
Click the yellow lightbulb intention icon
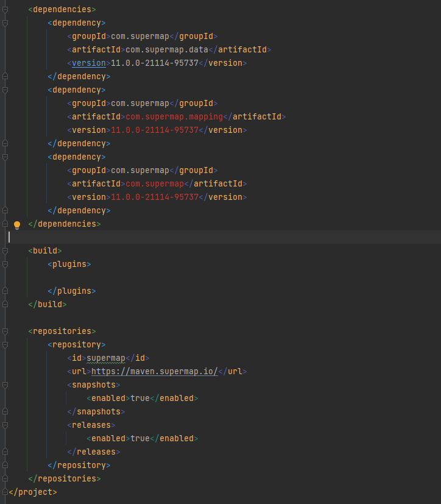[17, 225]
